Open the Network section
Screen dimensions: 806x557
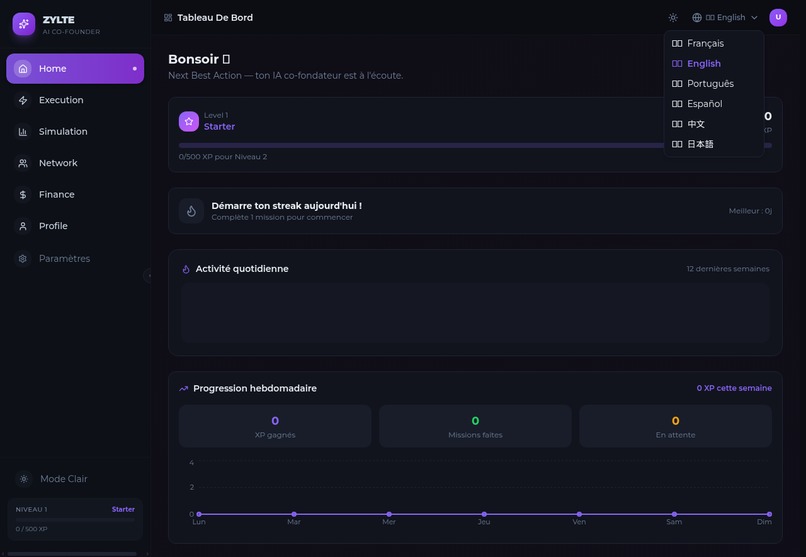pos(75,163)
